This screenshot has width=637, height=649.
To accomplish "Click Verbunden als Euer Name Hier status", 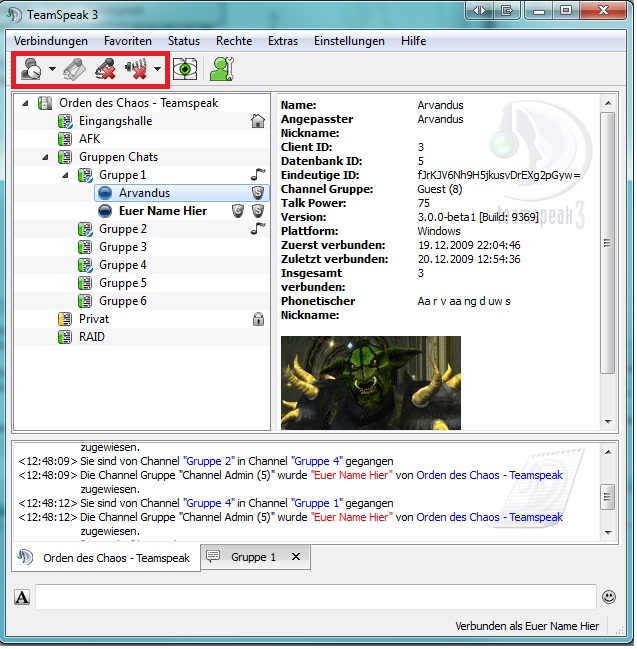I will 527,627.
